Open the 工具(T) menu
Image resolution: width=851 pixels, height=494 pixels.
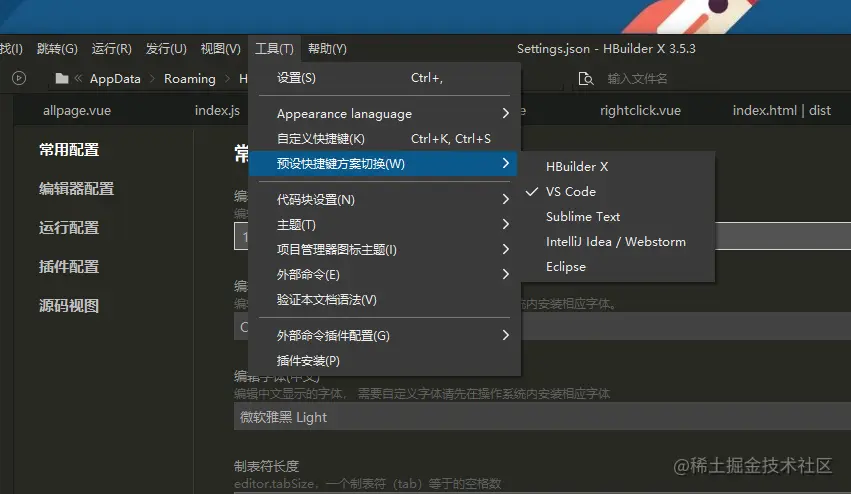click(x=274, y=49)
